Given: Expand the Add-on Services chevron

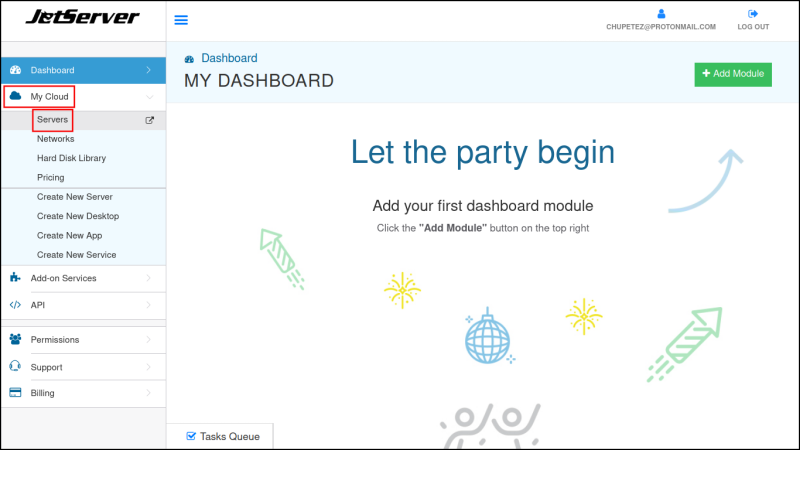Looking at the screenshot, I should tap(148, 278).
